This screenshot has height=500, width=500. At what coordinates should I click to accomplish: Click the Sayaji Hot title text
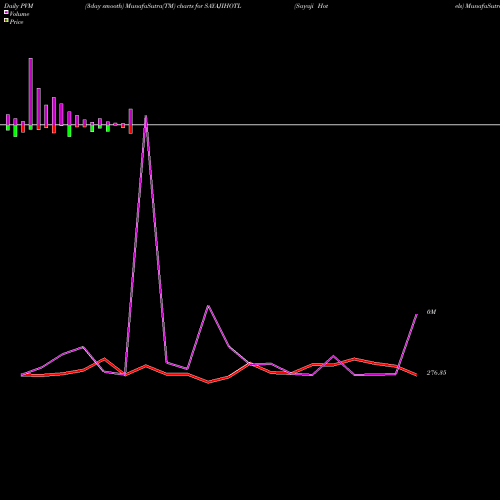click(311, 6)
